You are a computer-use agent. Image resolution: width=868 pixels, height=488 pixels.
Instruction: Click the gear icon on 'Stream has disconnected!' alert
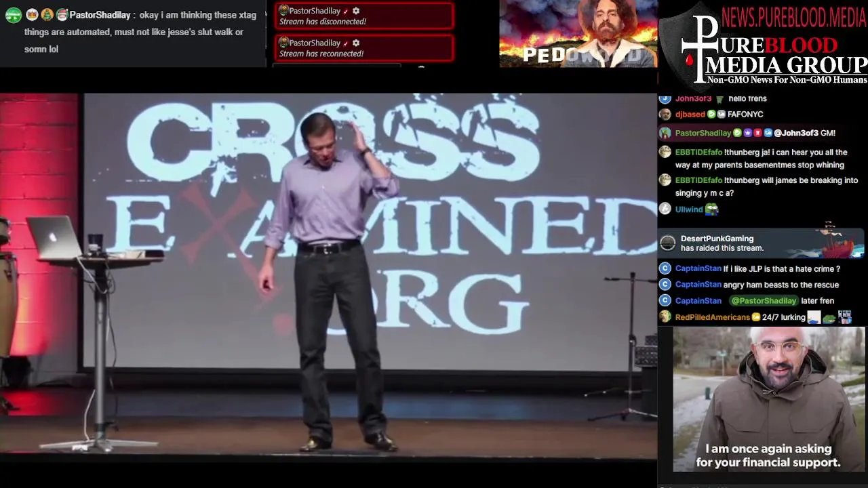click(x=356, y=11)
